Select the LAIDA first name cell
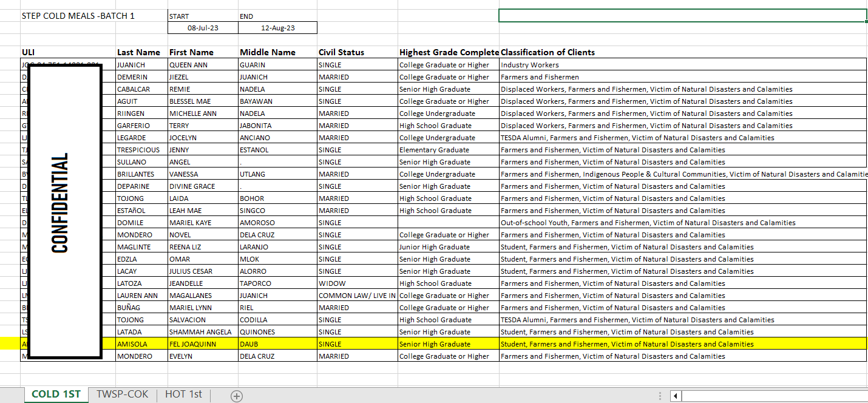868x403 pixels. (203, 198)
